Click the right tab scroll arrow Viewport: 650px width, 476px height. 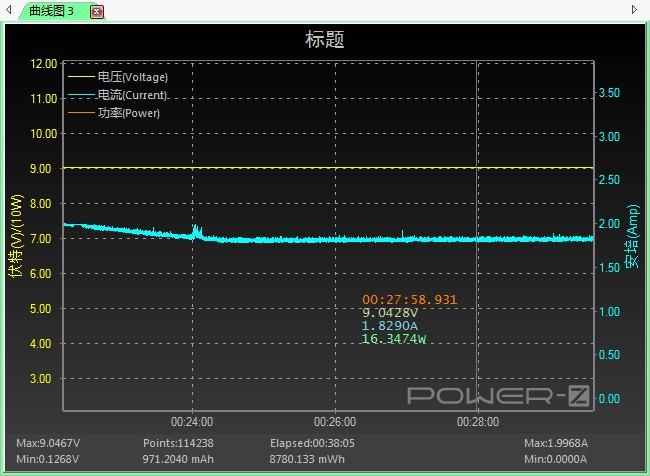tap(634, 9)
